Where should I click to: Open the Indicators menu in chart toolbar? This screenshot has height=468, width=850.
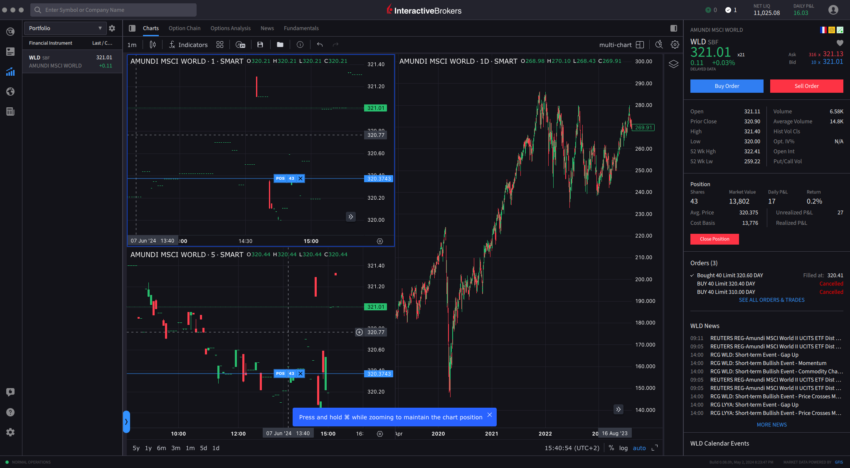187,45
